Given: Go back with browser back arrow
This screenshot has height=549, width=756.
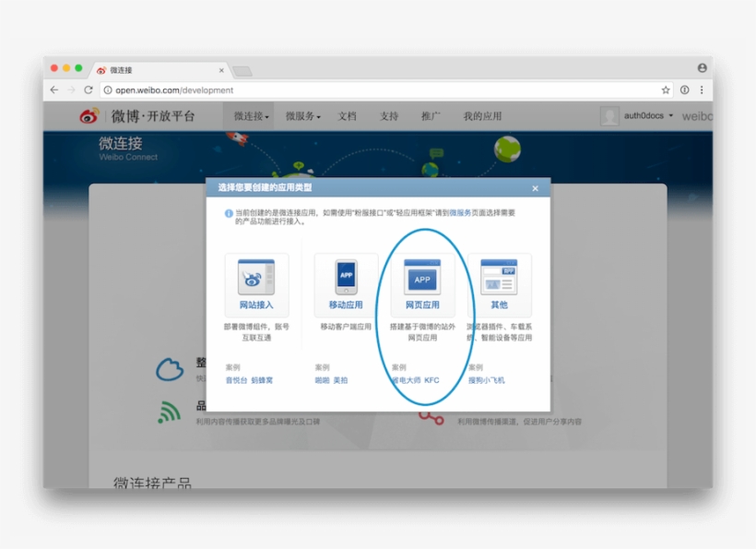Looking at the screenshot, I should click(54, 90).
